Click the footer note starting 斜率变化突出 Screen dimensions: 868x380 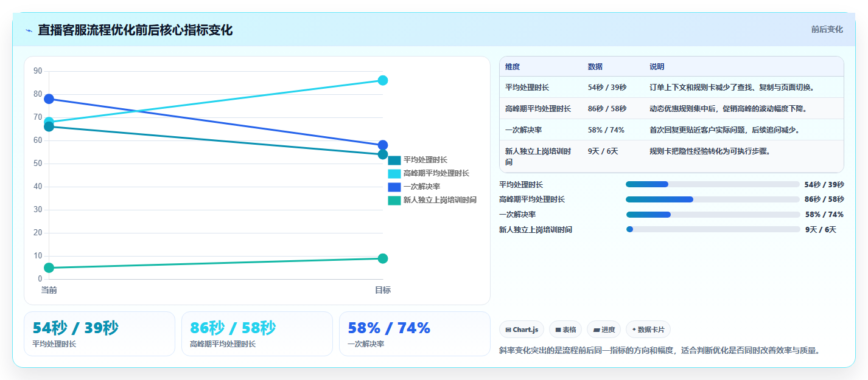[x=659, y=351]
